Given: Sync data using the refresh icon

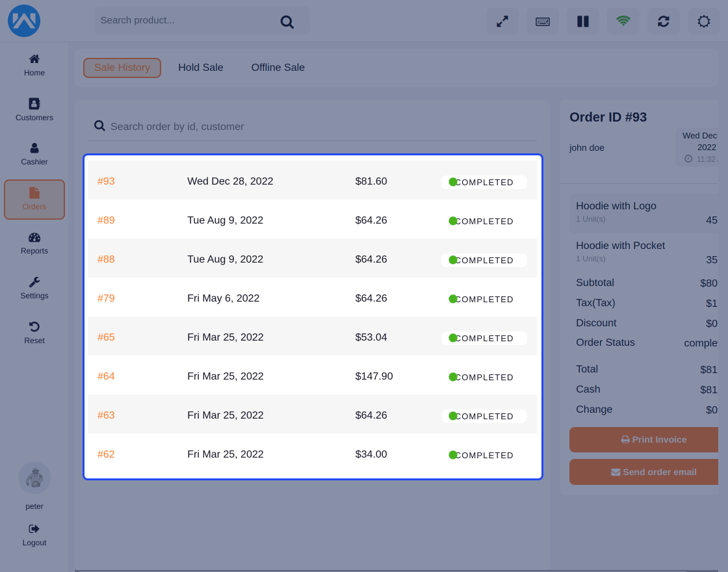Looking at the screenshot, I should point(663,21).
